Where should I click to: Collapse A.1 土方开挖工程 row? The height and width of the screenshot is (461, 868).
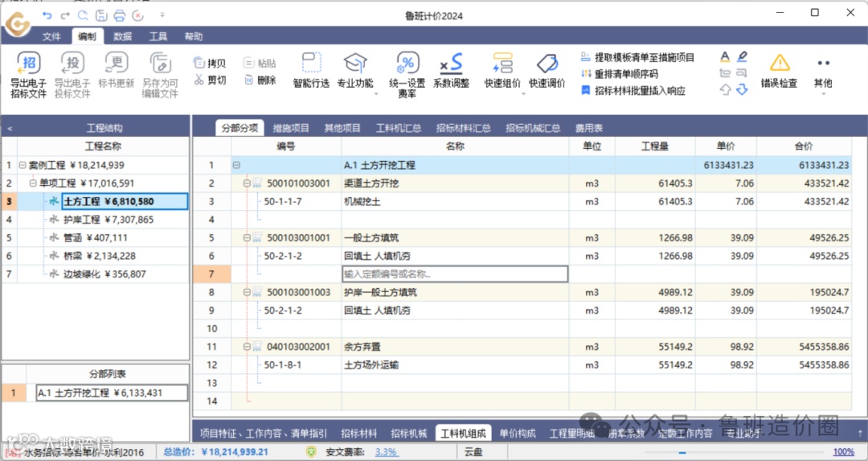coord(236,165)
